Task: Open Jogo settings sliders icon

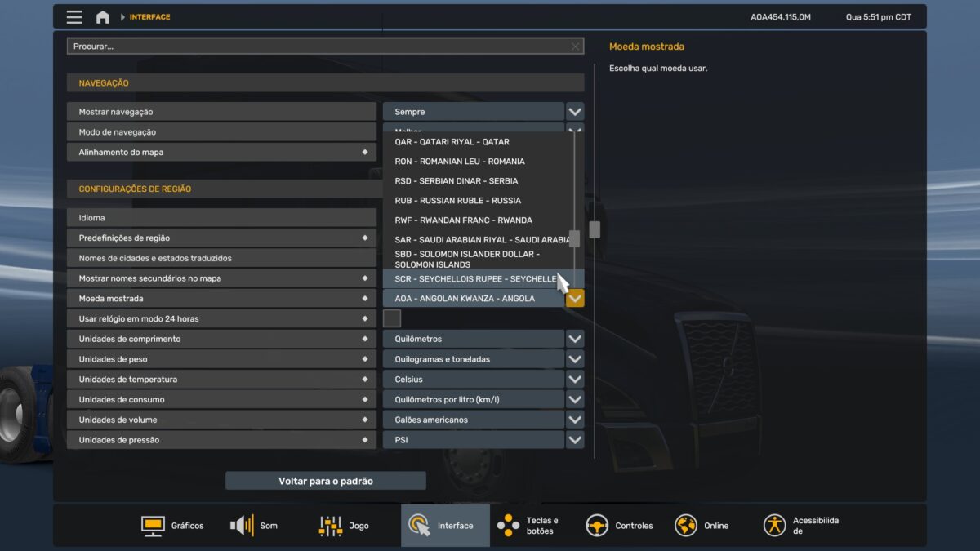Action: point(330,526)
